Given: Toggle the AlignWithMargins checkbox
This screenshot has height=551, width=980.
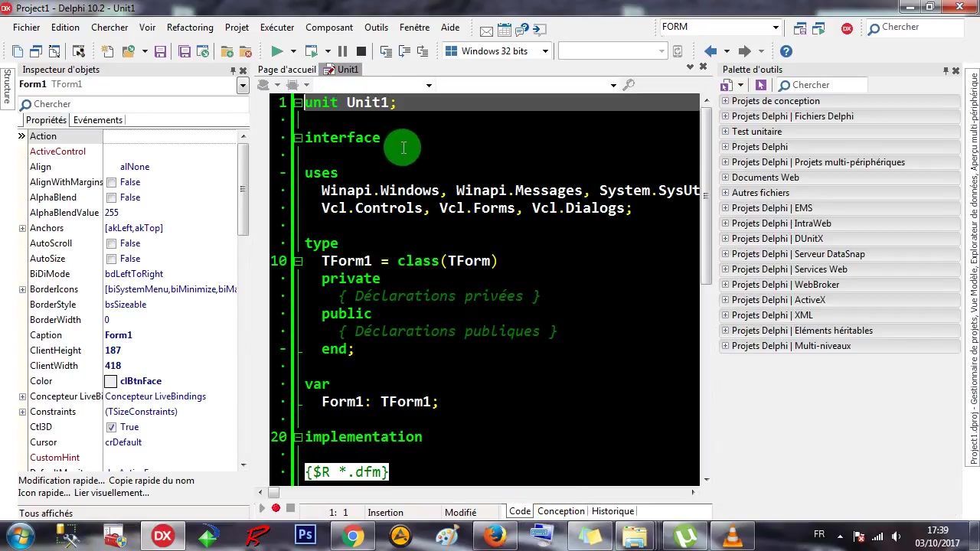Looking at the screenshot, I should tap(112, 182).
